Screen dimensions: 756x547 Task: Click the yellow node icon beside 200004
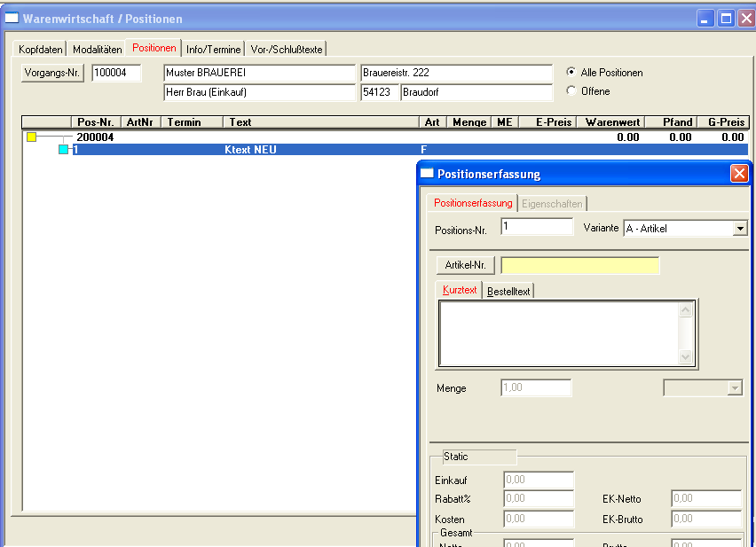pos(32,137)
